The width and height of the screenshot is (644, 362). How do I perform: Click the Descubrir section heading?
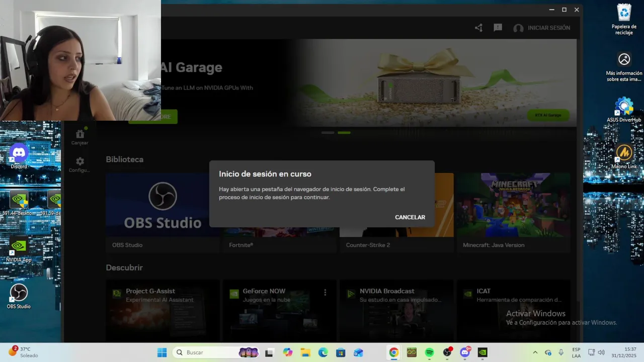click(124, 267)
